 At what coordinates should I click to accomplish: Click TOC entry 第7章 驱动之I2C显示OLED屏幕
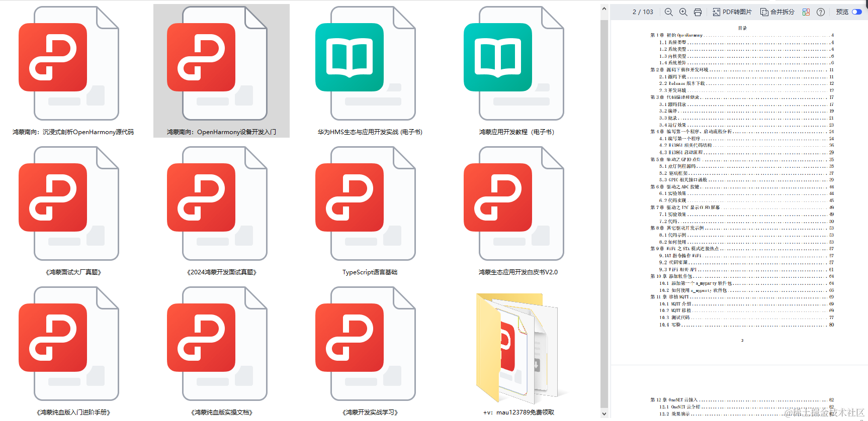pos(742,207)
